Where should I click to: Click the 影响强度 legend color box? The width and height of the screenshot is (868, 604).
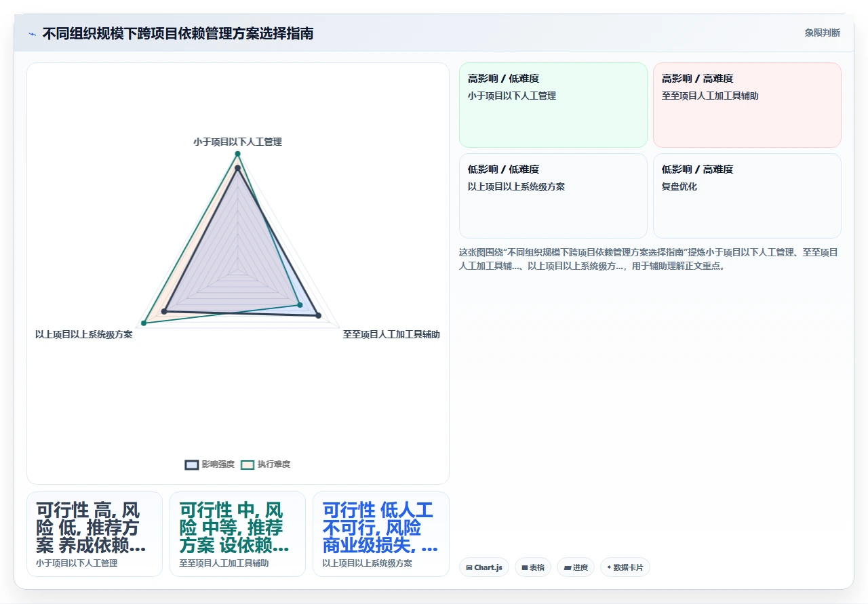(192, 464)
